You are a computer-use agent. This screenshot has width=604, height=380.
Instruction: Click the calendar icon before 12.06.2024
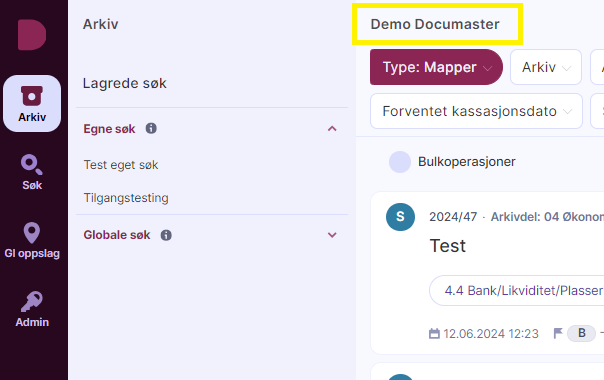(x=434, y=333)
